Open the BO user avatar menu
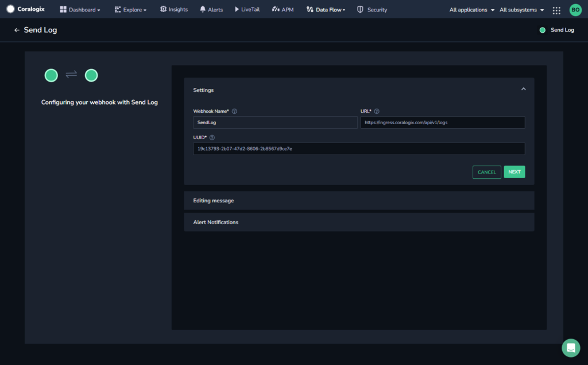The image size is (588, 365). pos(575,10)
